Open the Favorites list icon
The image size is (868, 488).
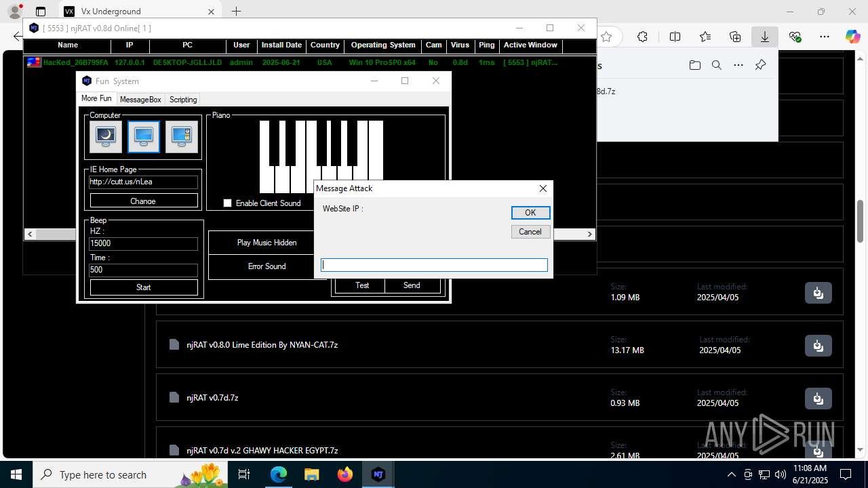(x=705, y=37)
